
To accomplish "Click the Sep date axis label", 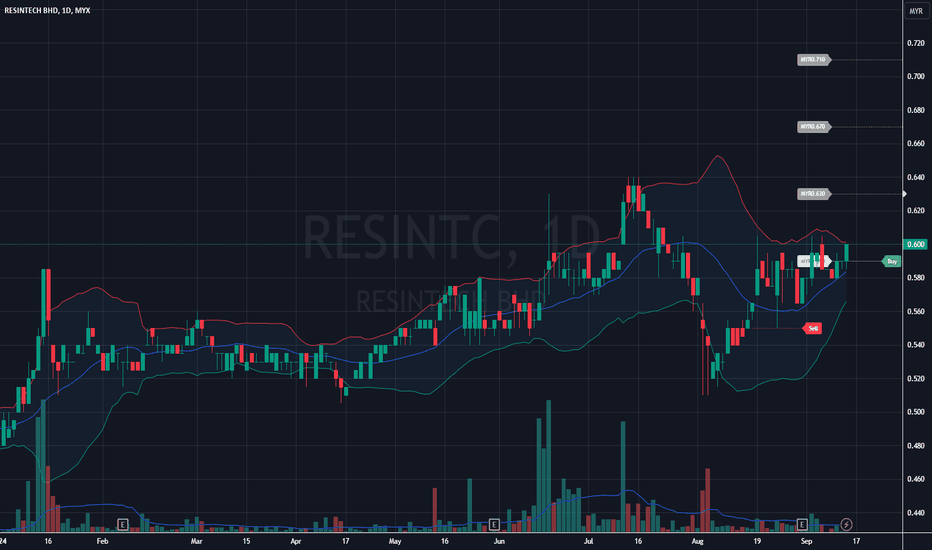I will (x=806, y=541).
